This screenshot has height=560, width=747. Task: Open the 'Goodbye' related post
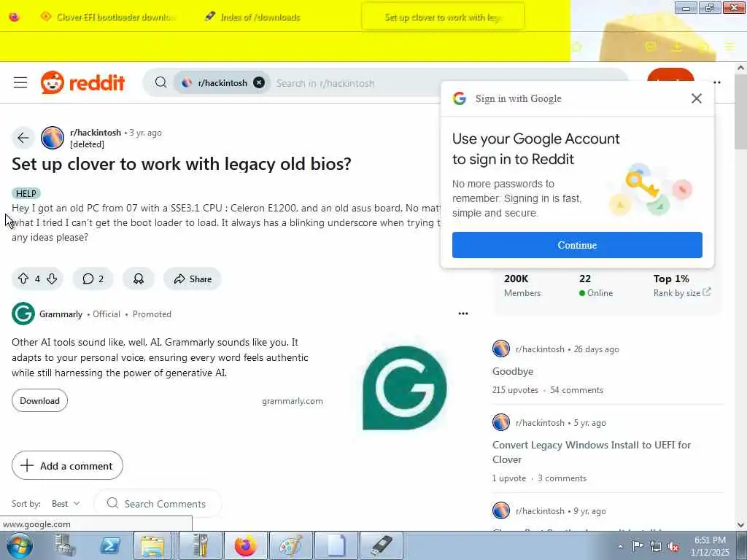513,371
